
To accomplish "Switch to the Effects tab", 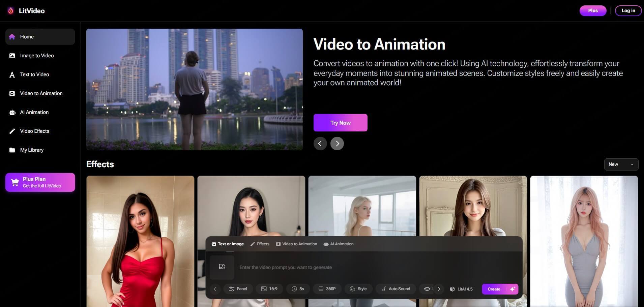I will (x=260, y=244).
